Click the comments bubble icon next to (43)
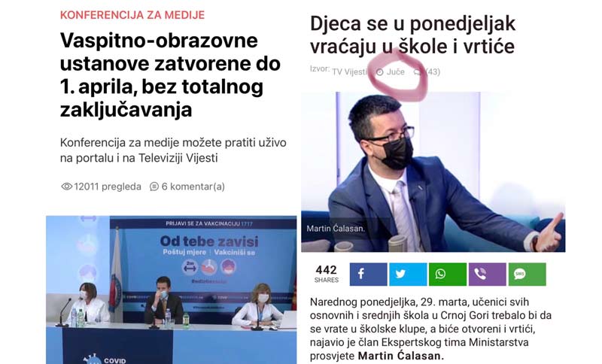Viewport: 602px width, 364px height. pyautogui.click(x=418, y=72)
